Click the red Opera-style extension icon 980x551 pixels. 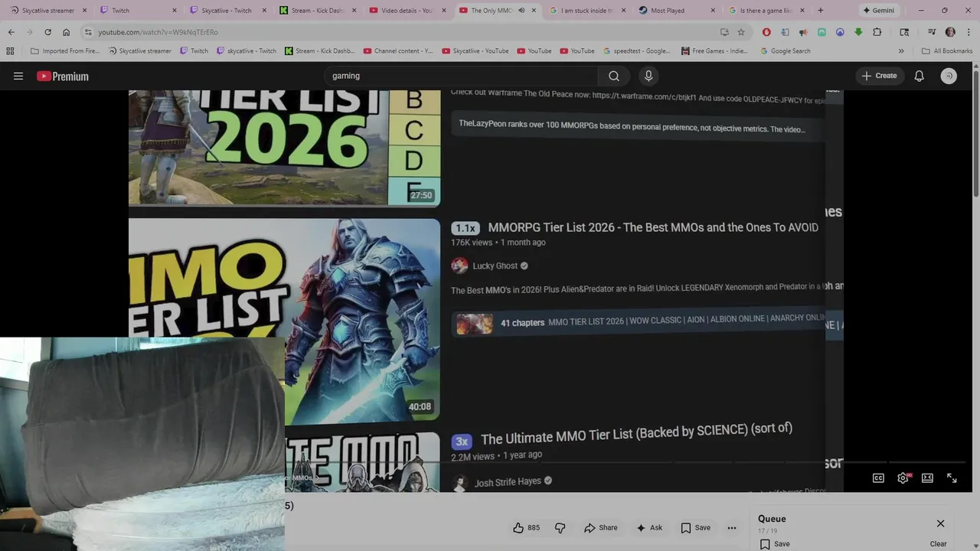(x=766, y=32)
